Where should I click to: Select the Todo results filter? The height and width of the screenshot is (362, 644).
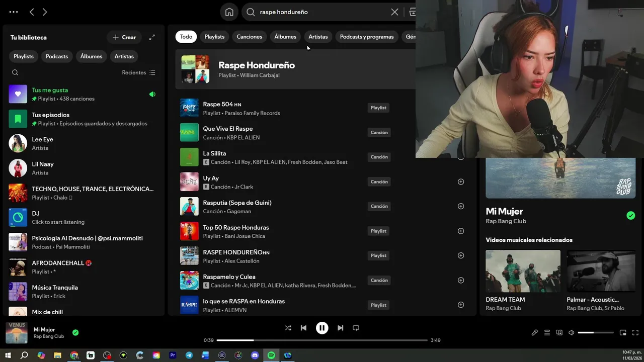(186, 37)
